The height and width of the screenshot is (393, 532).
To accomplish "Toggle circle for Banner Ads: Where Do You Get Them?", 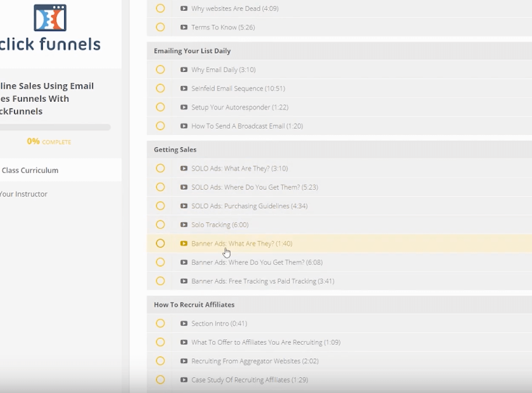I will pos(160,262).
